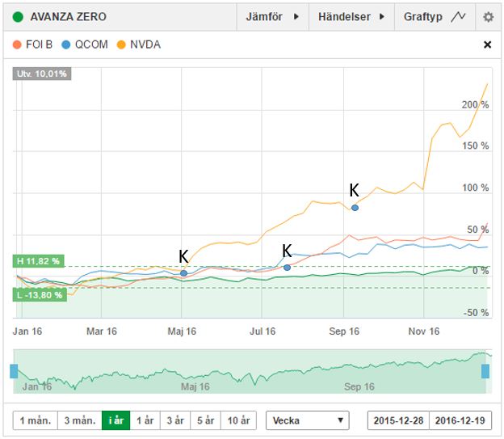Select the 3 mån. time range
The width and height of the screenshot is (504, 439).
(80, 420)
